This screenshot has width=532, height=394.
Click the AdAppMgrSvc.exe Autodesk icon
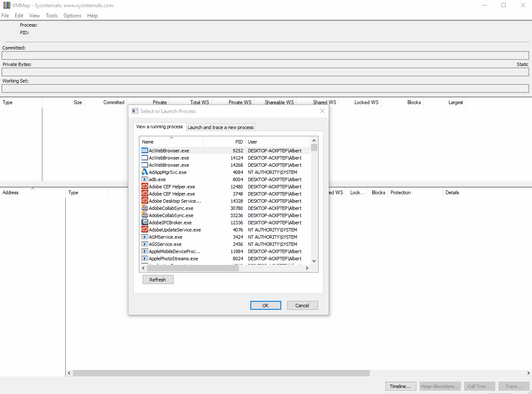[145, 172]
